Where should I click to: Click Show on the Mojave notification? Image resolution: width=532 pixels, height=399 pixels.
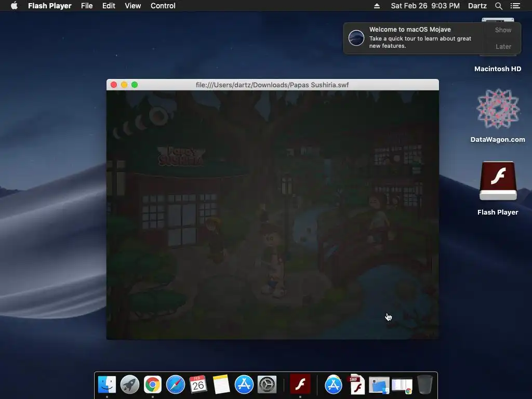[503, 30]
